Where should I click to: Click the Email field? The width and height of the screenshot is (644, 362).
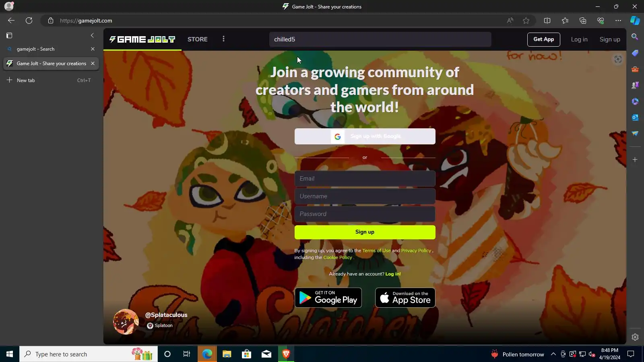[365, 179]
